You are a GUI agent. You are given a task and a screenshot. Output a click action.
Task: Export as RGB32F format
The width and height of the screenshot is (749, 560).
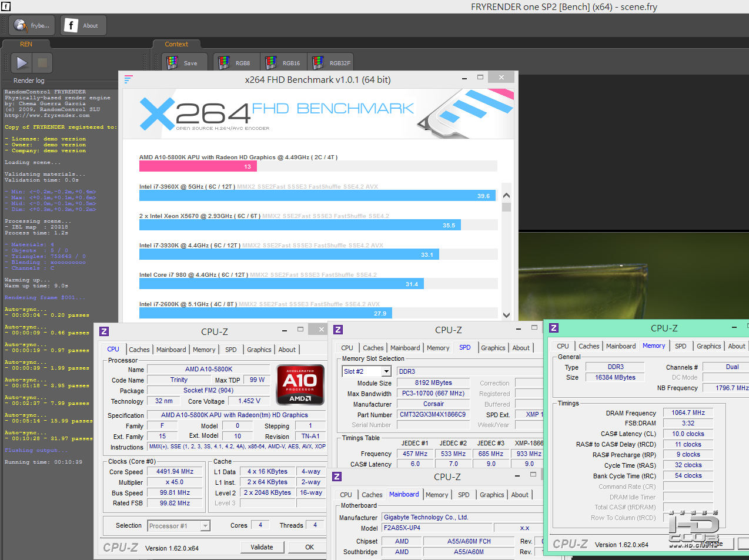point(332,63)
